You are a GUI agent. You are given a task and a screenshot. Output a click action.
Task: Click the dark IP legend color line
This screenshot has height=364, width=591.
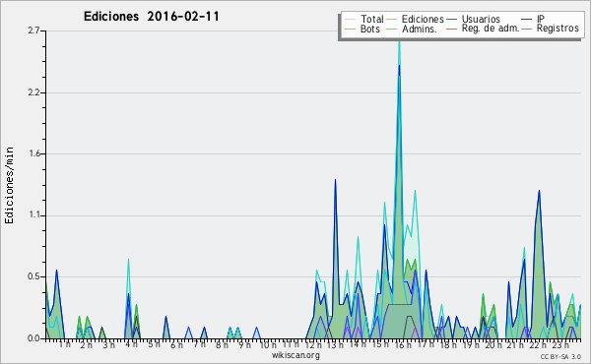(x=527, y=19)
